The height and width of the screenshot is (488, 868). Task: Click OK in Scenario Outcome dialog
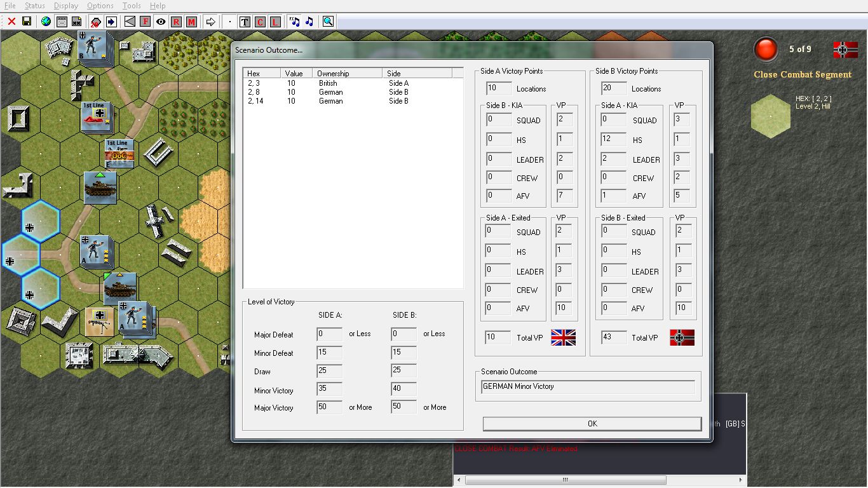tap(592, 424)
